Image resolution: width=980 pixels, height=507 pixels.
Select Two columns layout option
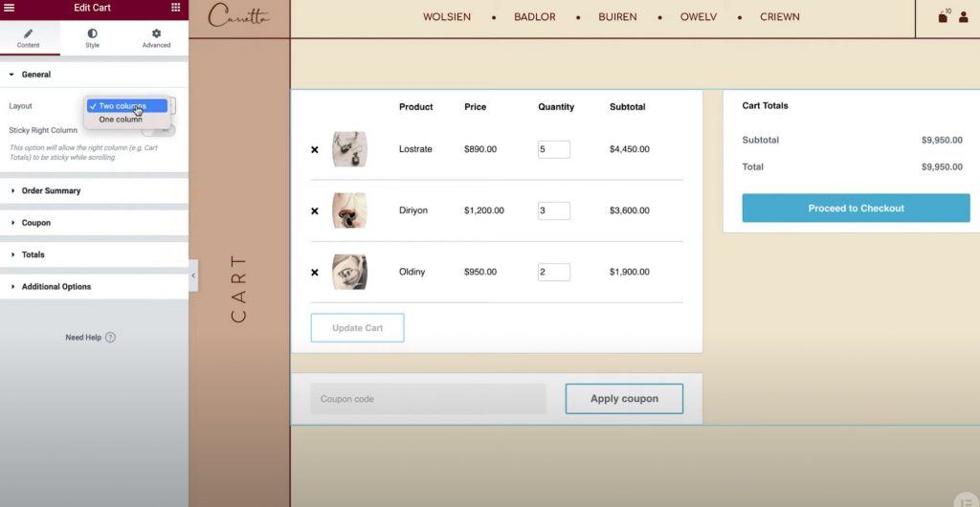point(127,105)
